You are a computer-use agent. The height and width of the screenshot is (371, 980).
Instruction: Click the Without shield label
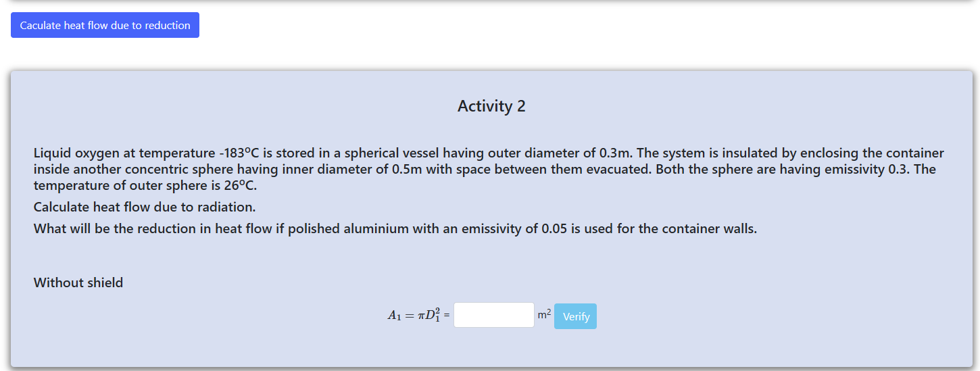tap(78, 282)
